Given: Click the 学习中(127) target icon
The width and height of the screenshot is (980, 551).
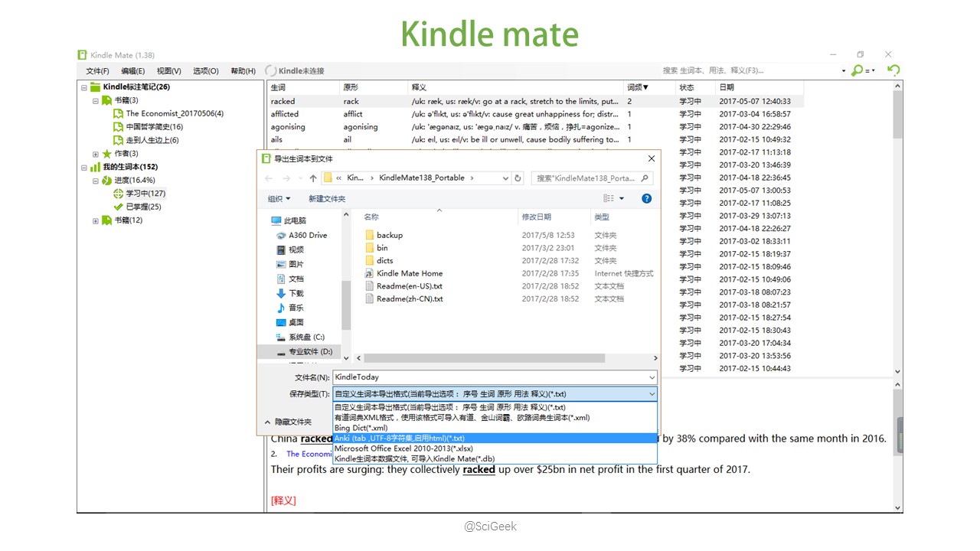Looking at the screenshot, I should coord(118,194).
